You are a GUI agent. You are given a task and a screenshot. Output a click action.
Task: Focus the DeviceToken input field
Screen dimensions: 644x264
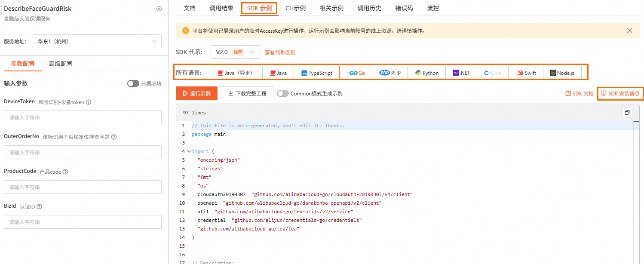tap(83, 117)
